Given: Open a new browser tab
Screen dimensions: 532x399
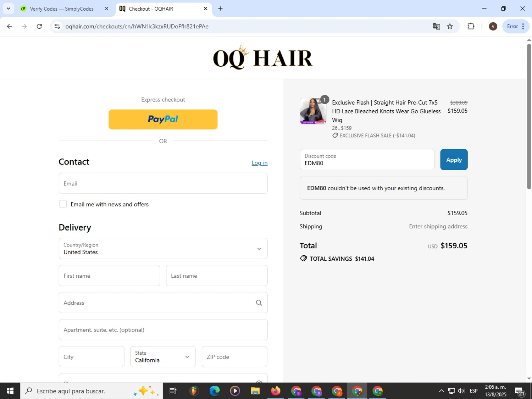Looking at the screenshot, I should 220,9.
